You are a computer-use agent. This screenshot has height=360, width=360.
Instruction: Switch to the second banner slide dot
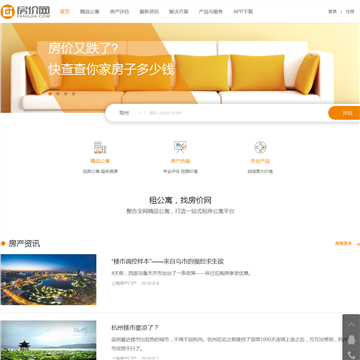pos(58,94)
